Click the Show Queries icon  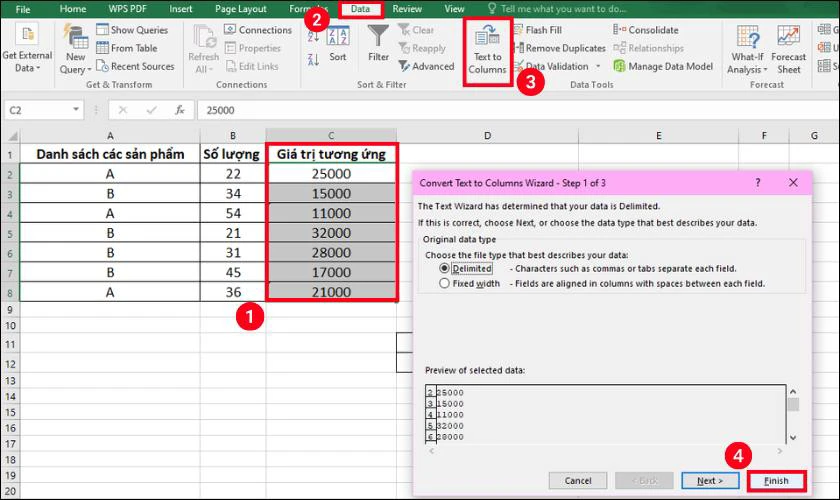[102, 29]
